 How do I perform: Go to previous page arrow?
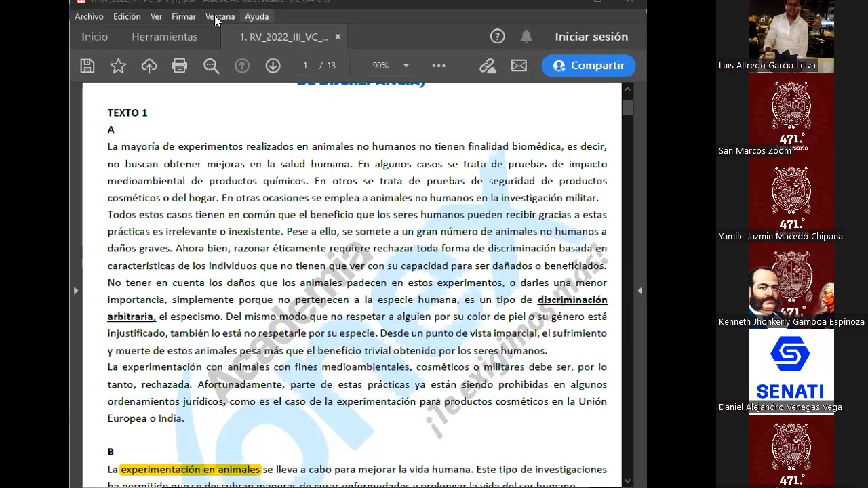pos(242,66)
